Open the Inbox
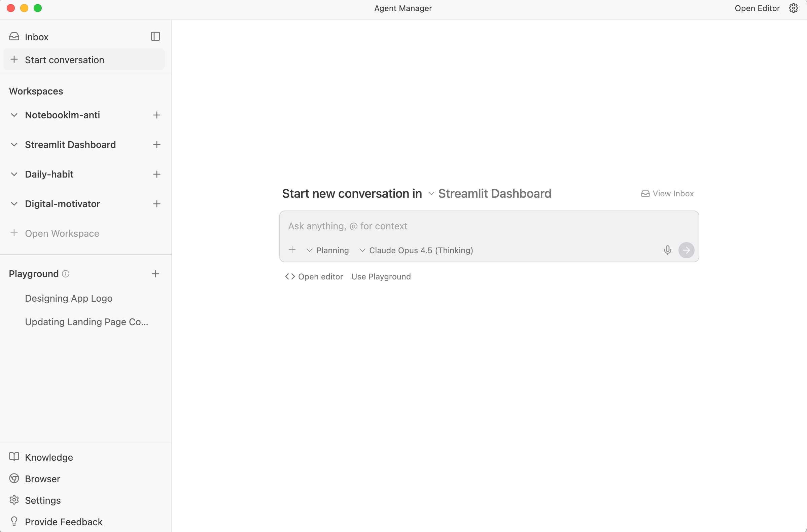The width and height of the screenshot is (807, 532). tap(36, 37)
